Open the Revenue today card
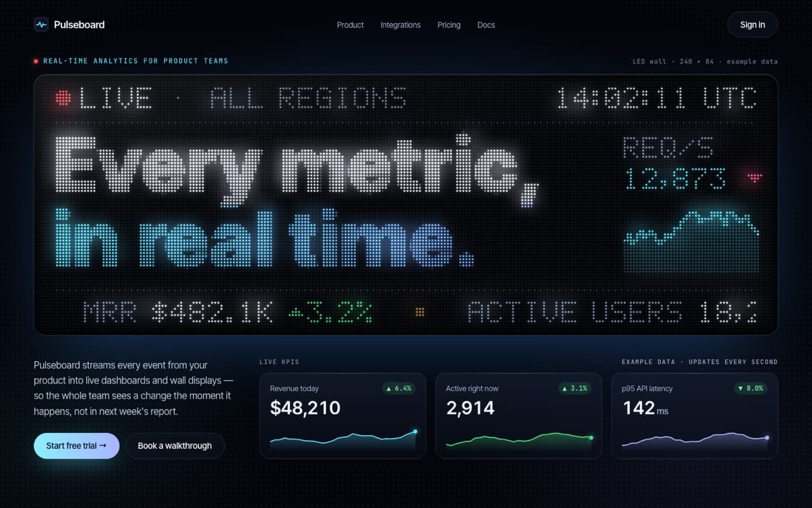 click(343, 415)
